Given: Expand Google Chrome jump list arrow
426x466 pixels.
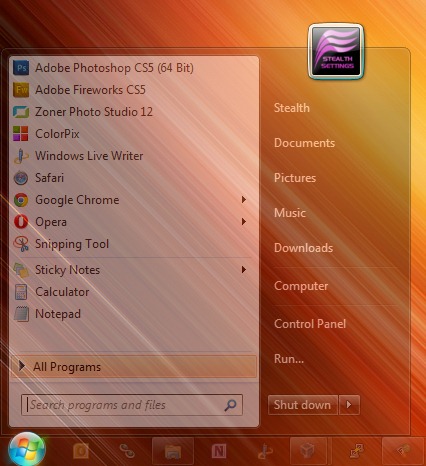Looking at the screenshot, I should pyautogui.click(x=244, y=200).
